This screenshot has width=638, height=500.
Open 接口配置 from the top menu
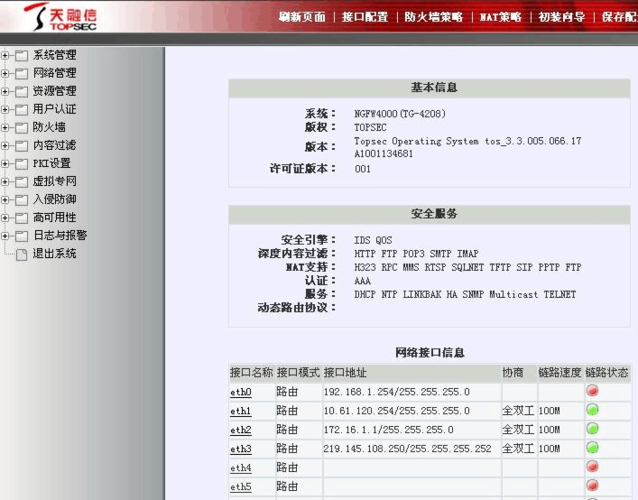click(x=365, y=17)
